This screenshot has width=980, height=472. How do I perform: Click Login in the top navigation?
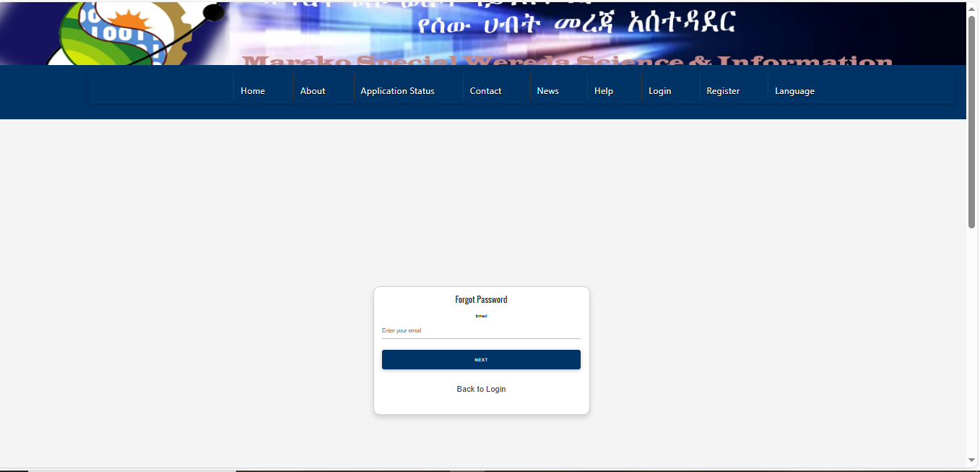point(659,91)
